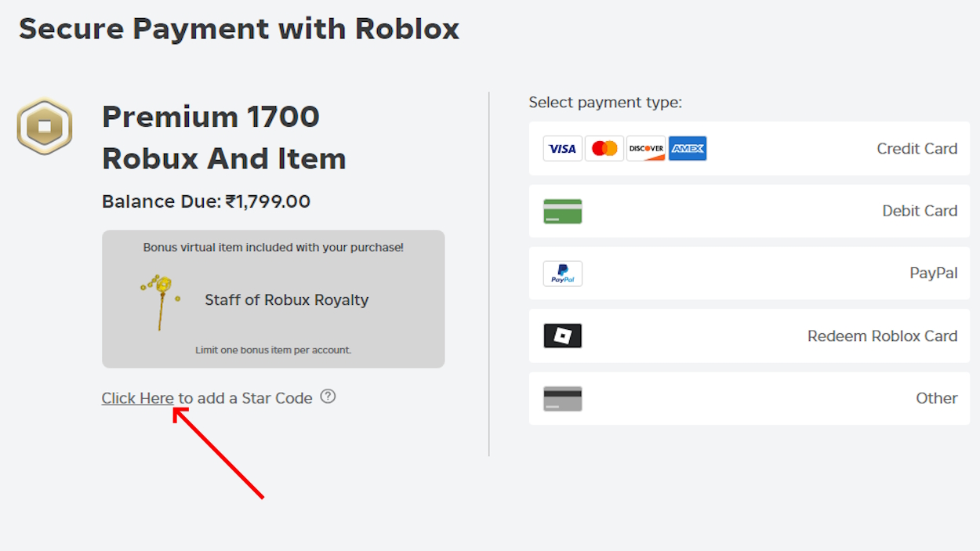Select Redeem Roblox Card option
The image size is (980, 551).
[x=750, y=335]
